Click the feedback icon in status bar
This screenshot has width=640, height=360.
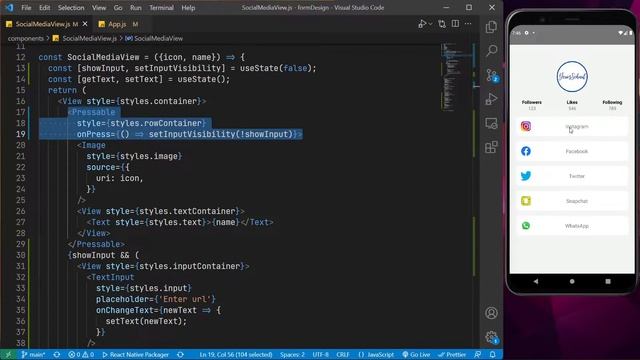tap(478, 355)
